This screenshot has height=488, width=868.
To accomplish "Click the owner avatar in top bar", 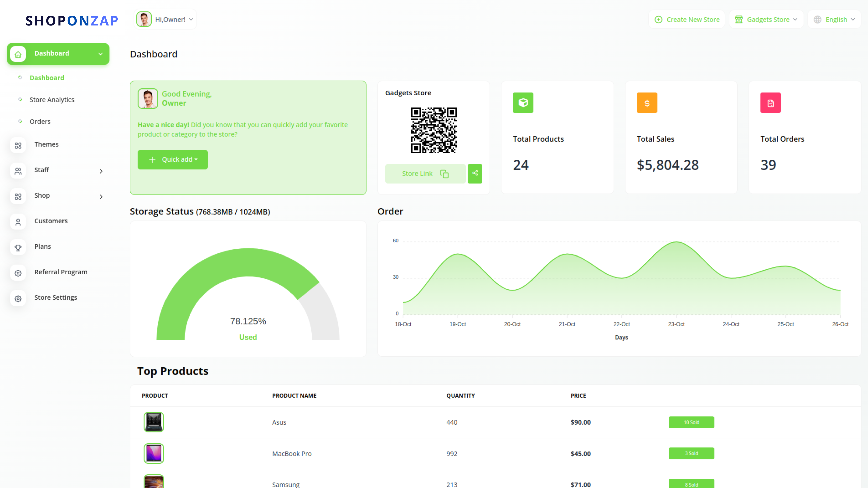I will 144,19.
